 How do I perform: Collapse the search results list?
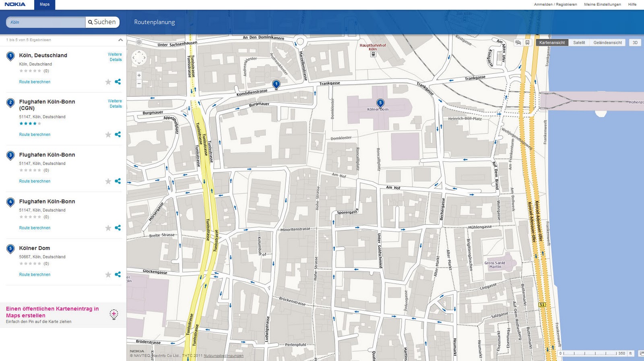click(x=120, y=40)
